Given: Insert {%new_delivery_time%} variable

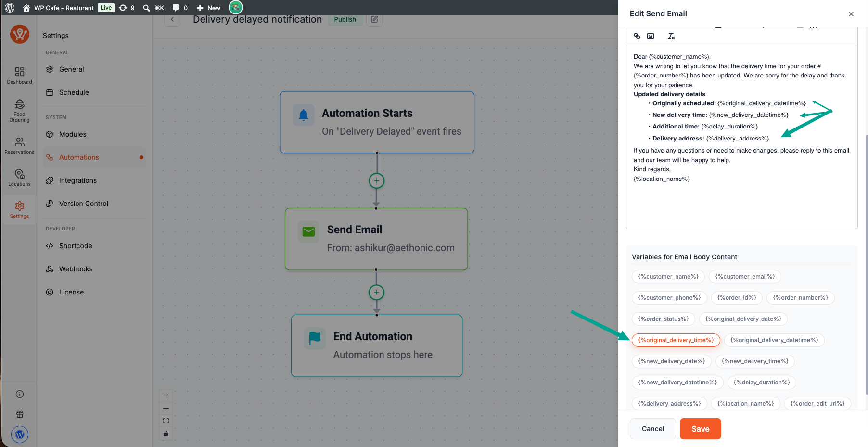Looking at the screenshot, I should coord(755,361).
